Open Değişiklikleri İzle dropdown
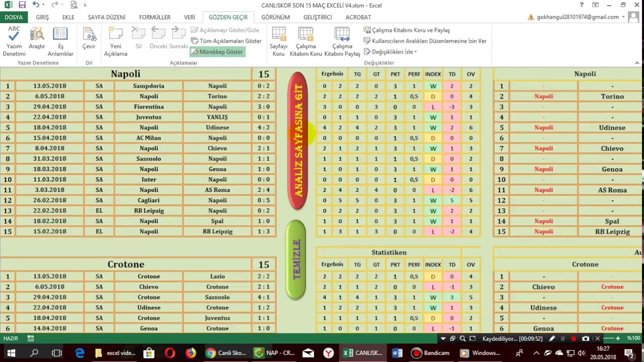 pyautogui.click(x=390, y=52)
